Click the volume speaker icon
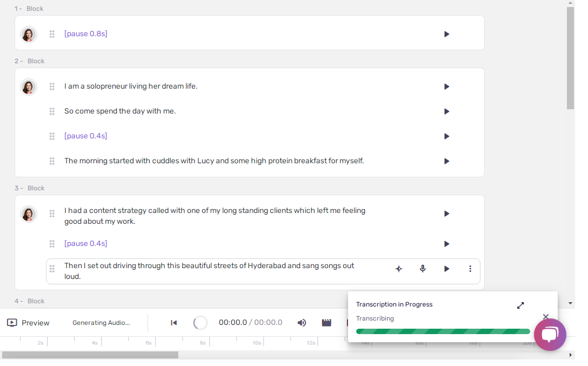The image size is (588, 366). click(x=302, y=323)
